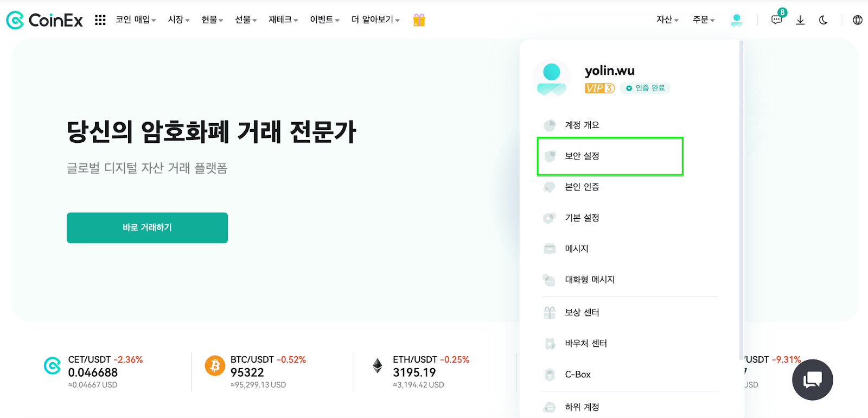Open the 더 알아보기 dropdown
Viewport: 868px width, 418px height.
point(372,20)
